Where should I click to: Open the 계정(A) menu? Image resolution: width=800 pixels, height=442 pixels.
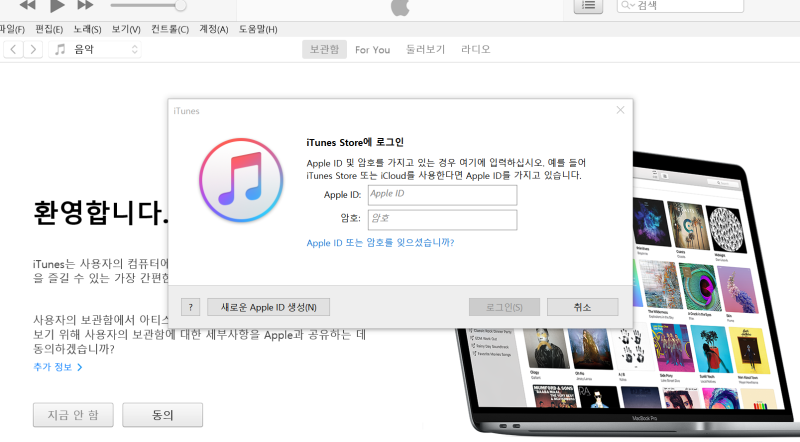point(213,29)
